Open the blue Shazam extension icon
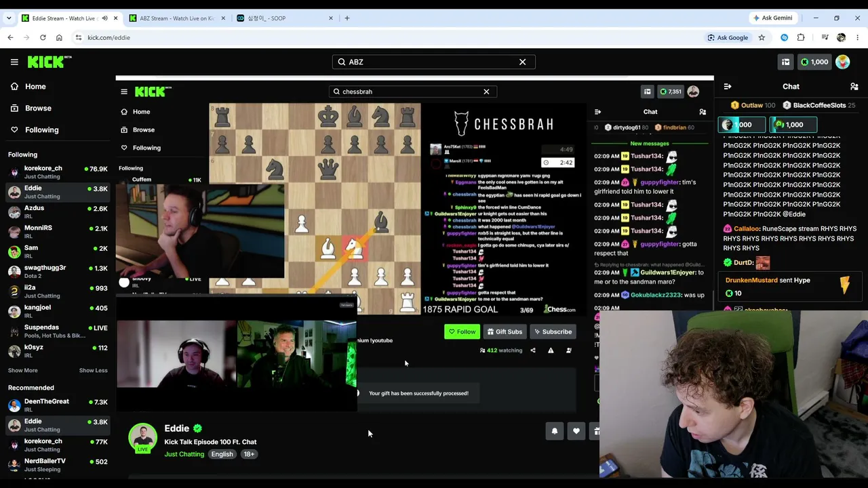The image size is (868, 488). coord(785,38)
